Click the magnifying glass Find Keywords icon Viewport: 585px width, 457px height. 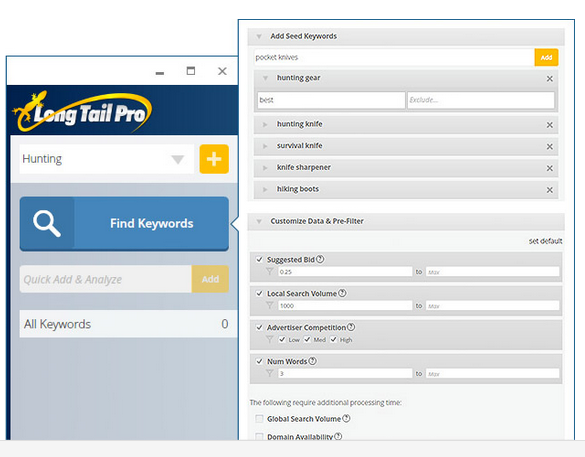47,223
